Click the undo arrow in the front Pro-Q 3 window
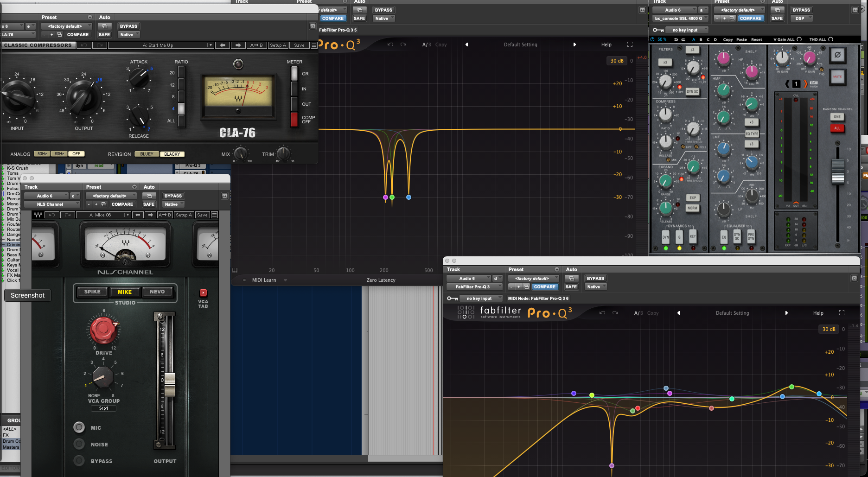 [x=602, y=313]
